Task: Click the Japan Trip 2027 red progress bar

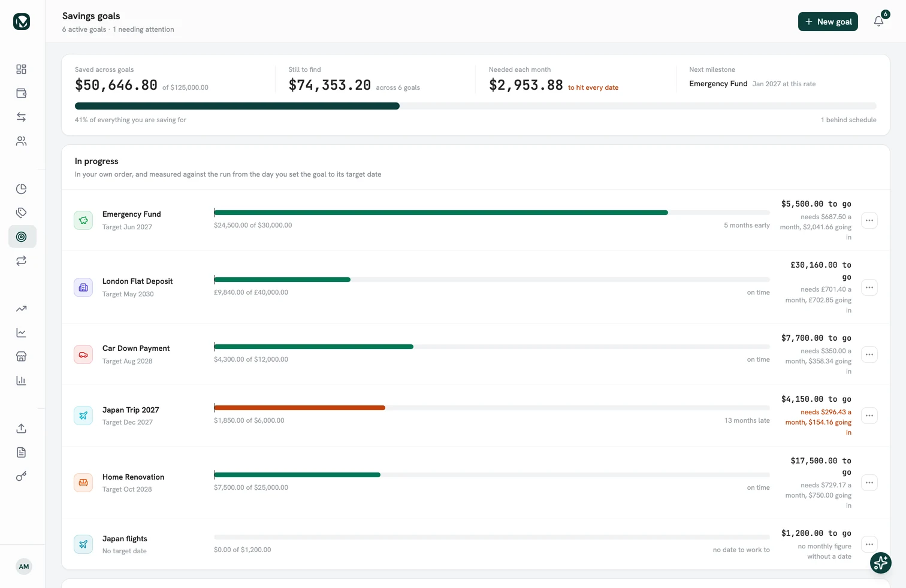Action: coord(300,408)
